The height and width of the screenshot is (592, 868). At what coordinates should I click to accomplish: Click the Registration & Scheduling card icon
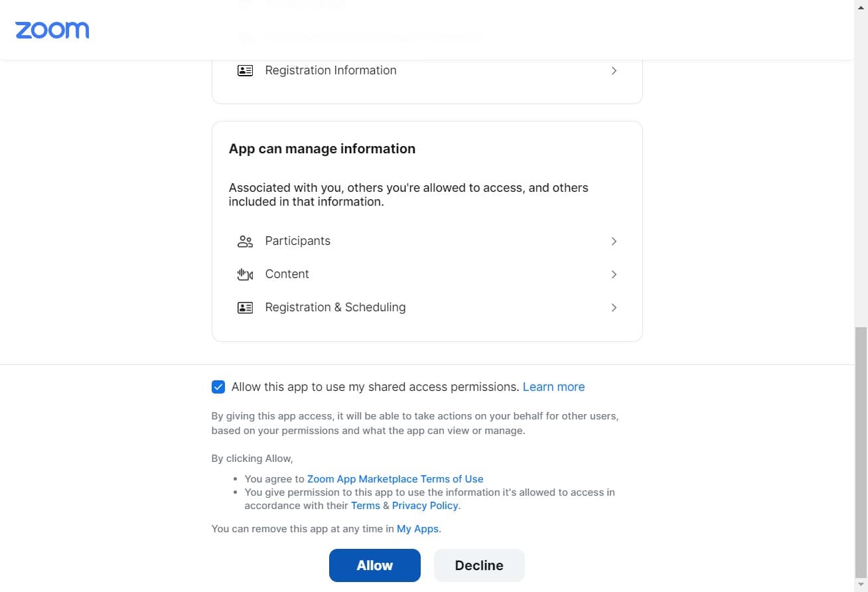245,307
